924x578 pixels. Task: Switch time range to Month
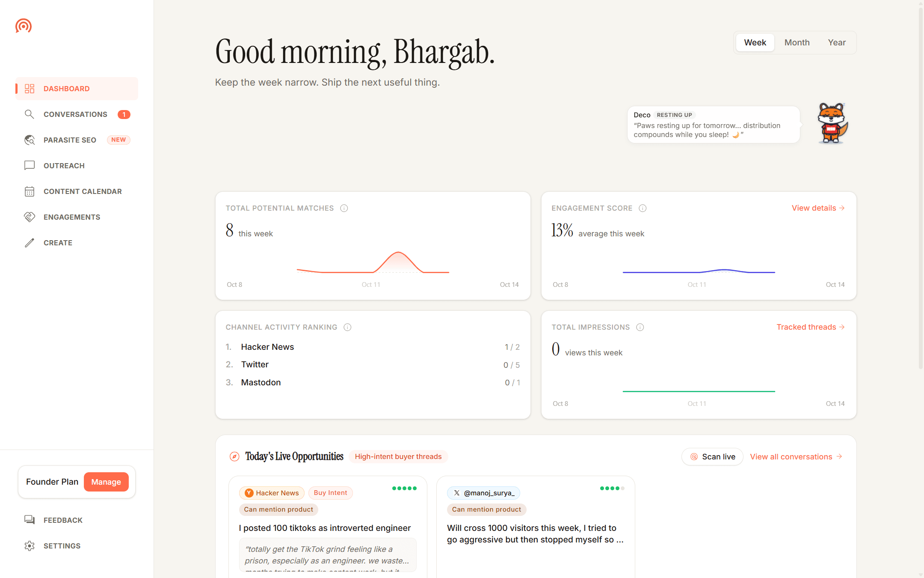[x=797, y=42]
